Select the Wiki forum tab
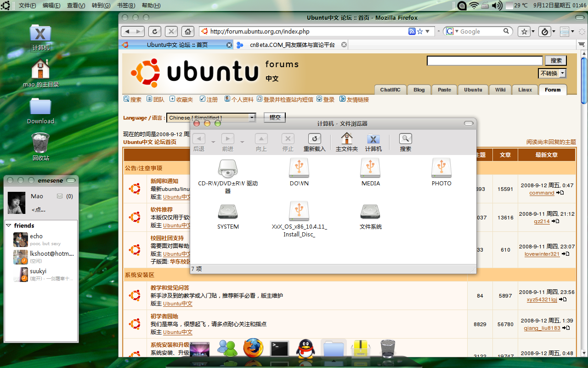This screenshot has width=588, height=368. tap(500, 90)
